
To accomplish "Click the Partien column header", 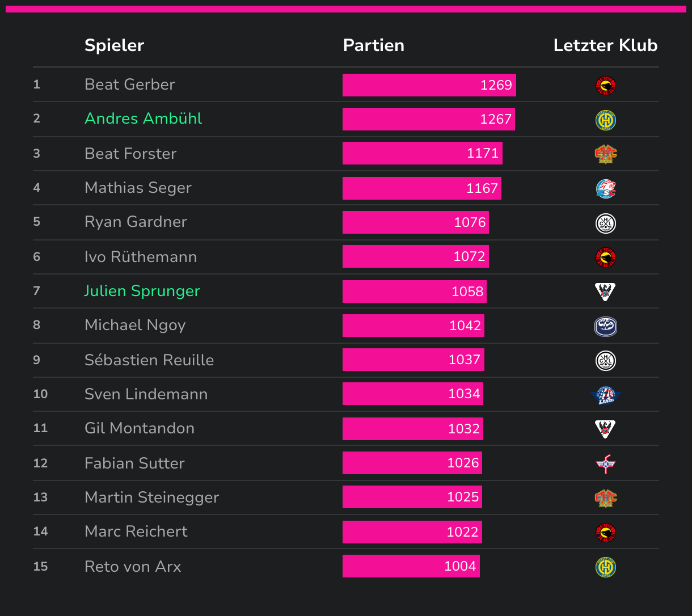I will click(374, 45).
